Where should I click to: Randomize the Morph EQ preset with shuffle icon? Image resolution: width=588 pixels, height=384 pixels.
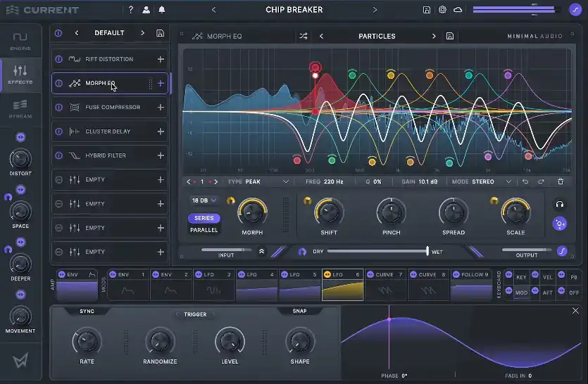pos(304,36)
